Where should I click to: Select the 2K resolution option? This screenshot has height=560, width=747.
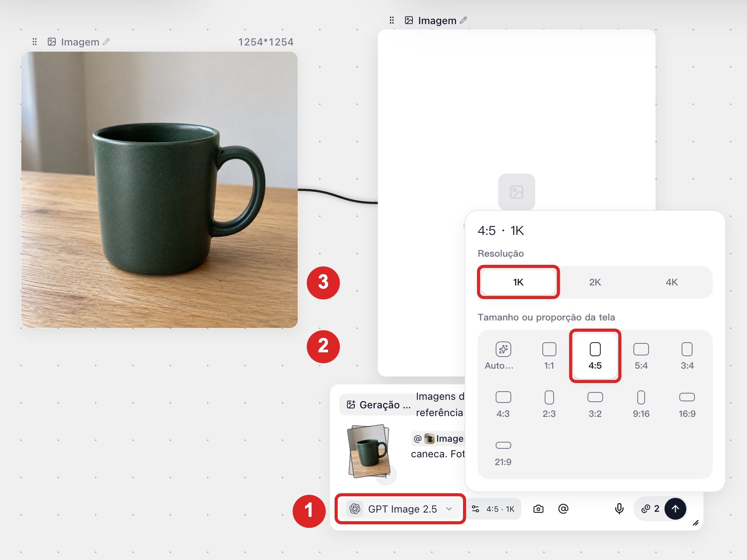[x=595, y=282]
